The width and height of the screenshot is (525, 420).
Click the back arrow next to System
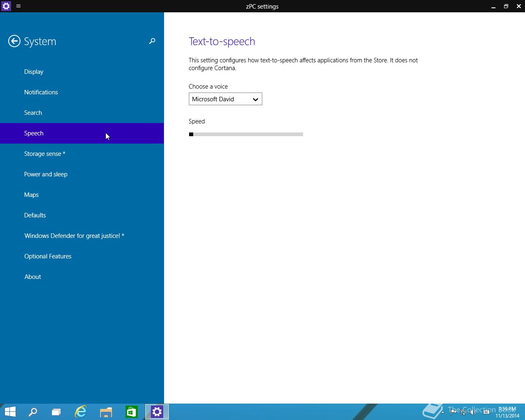pyautogui.click(x=14, y=41)
